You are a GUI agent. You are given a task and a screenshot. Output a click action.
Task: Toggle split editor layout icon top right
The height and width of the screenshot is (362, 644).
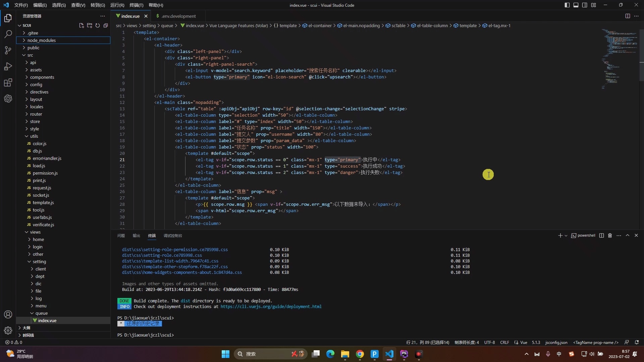point(627,16)
